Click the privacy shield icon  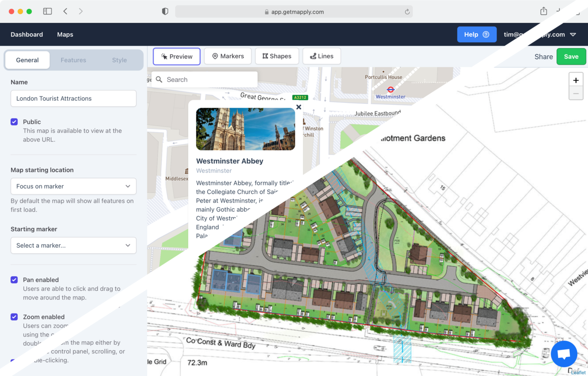[165, 11]
